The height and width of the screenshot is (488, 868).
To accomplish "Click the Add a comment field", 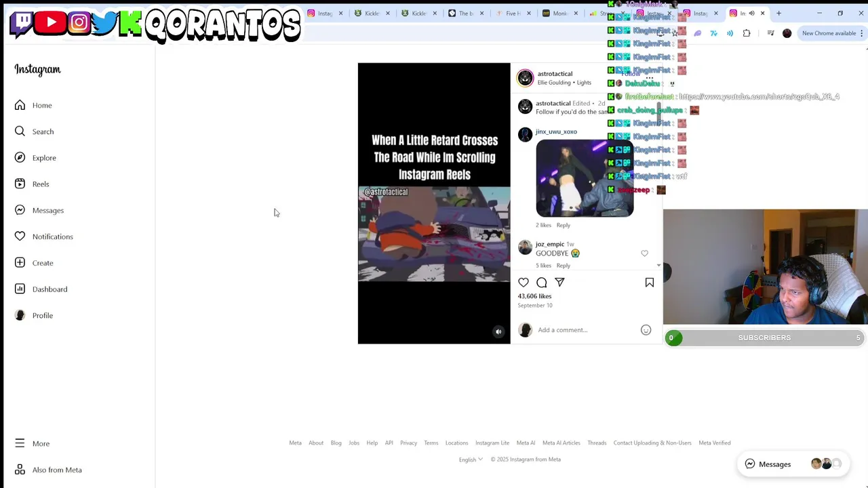I will point(587,330).
